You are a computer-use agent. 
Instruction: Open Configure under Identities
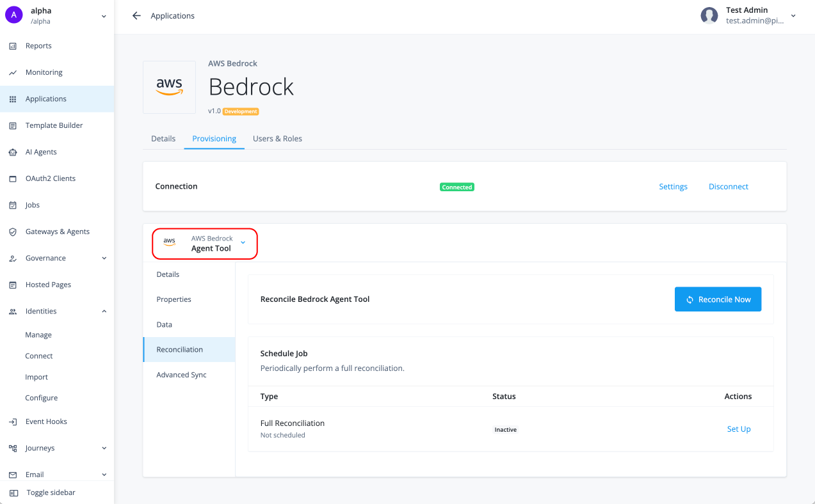click(x=42, y=398)
